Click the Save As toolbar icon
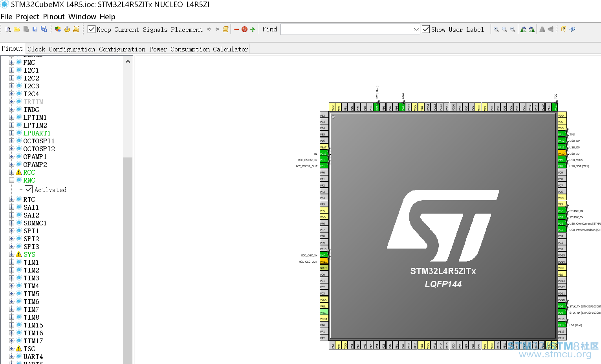The width and height of the screenshot is (601, 364). tap(44, 29)
